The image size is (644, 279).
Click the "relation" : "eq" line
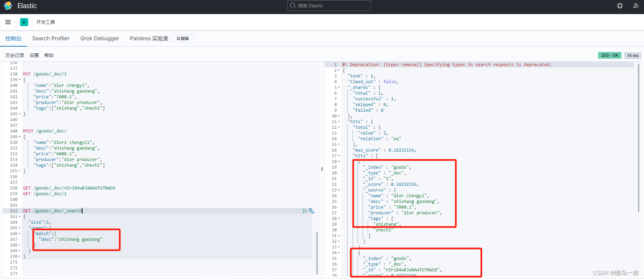[379, 139]
